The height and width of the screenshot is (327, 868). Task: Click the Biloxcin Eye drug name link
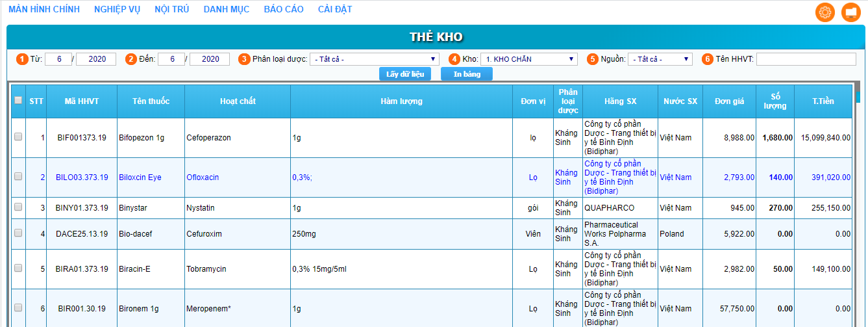140,177
